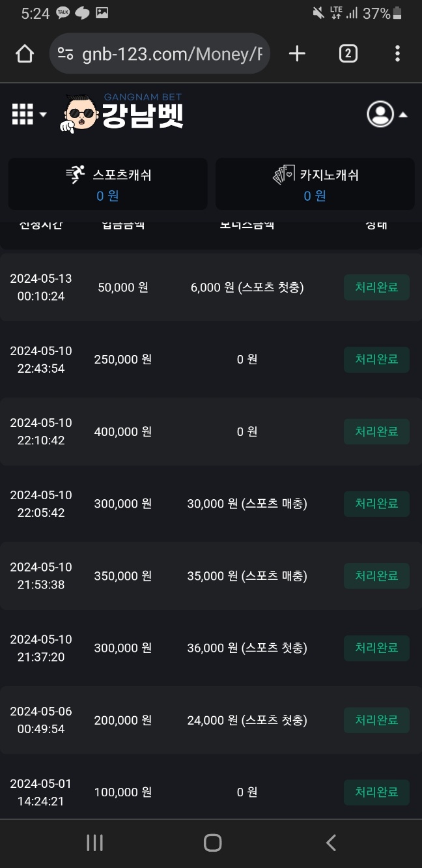Tap the site info icon in address bar
Viewport: 422px width, 868px height.
tap(65, 54)
